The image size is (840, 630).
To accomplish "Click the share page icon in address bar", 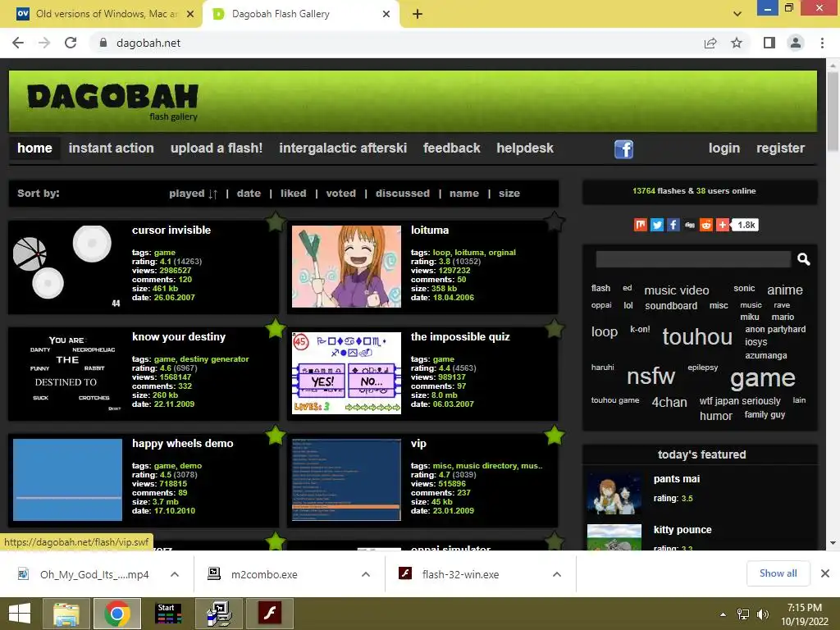I will coord(710,43).
